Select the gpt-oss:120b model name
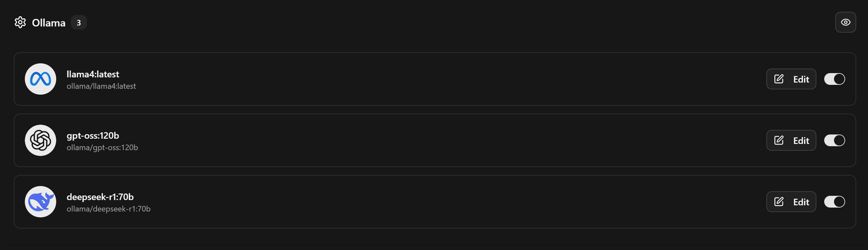Screen dimensions: 868x250 [93, 135]
